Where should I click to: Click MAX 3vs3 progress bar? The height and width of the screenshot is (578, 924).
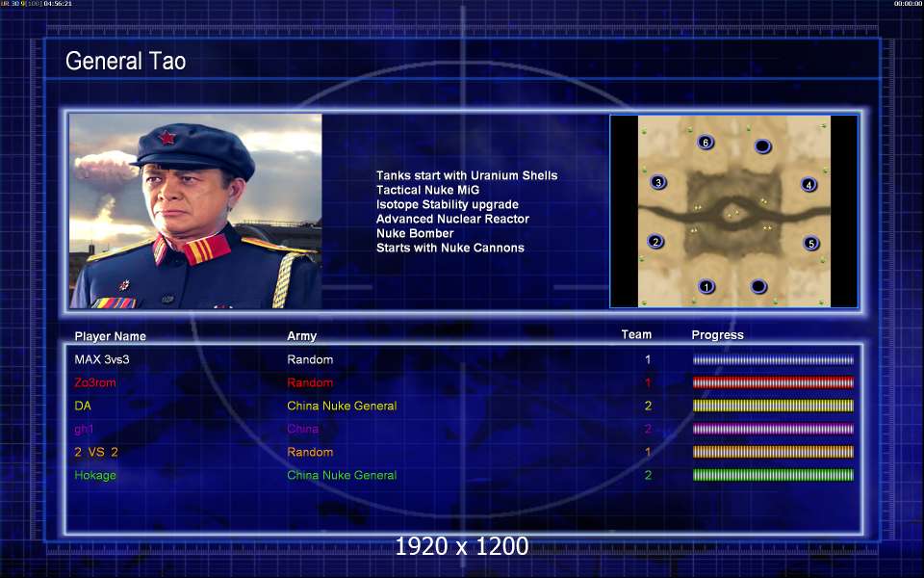click(773, 359)
